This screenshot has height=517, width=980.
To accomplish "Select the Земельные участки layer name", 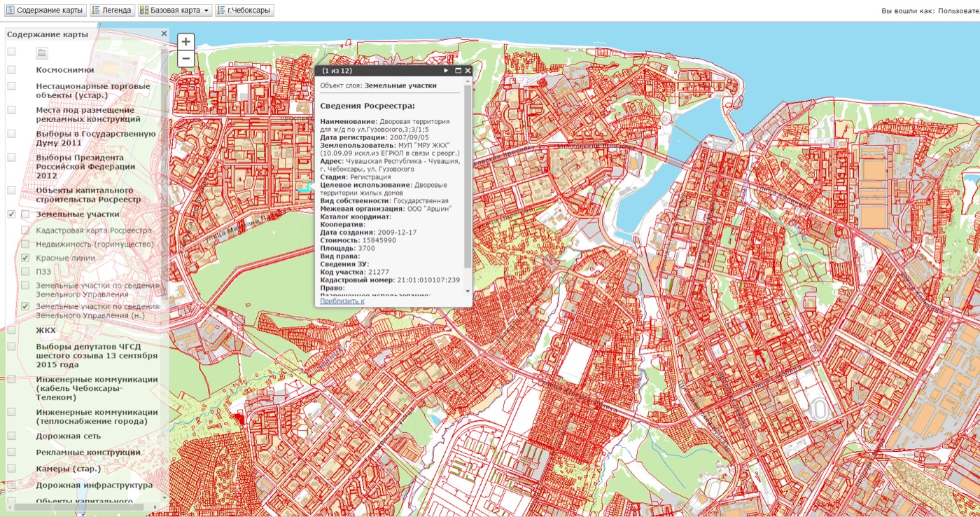I will 78,214.
